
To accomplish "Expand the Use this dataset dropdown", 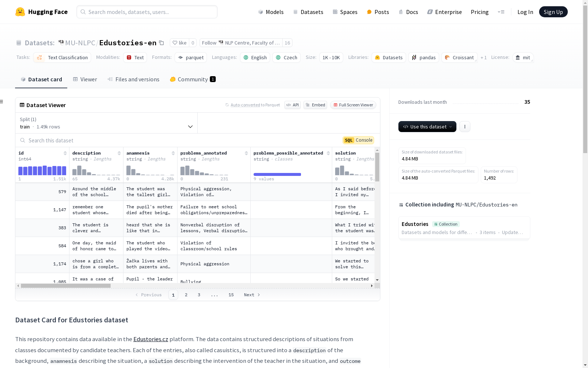I will pyautogui.click(x=427, y=127).
